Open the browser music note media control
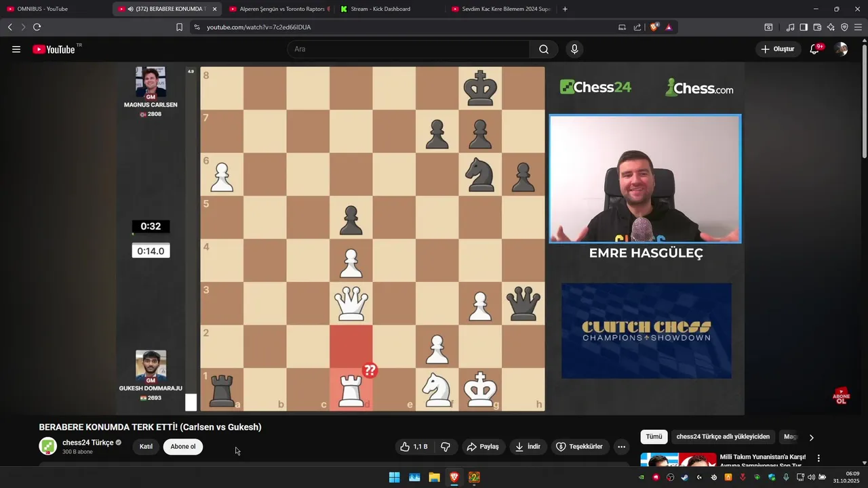The width and height of the screenshot is (868, 488). point(790,27)
